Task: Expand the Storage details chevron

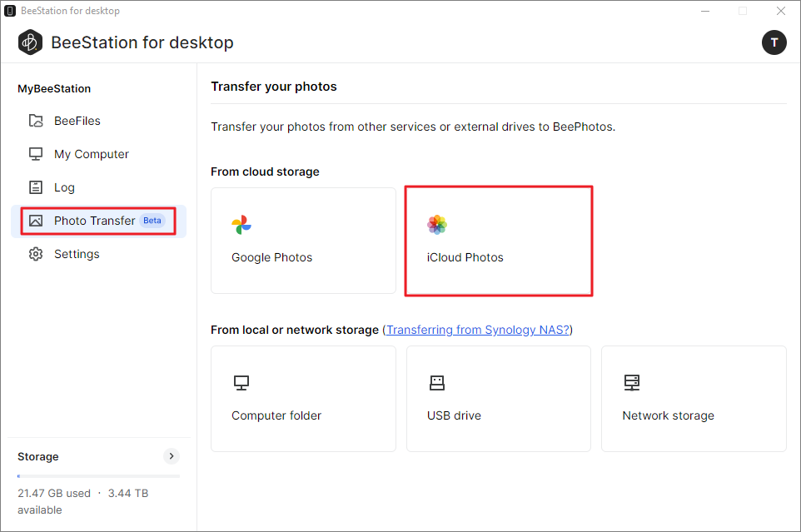Action: pos(172,456)
